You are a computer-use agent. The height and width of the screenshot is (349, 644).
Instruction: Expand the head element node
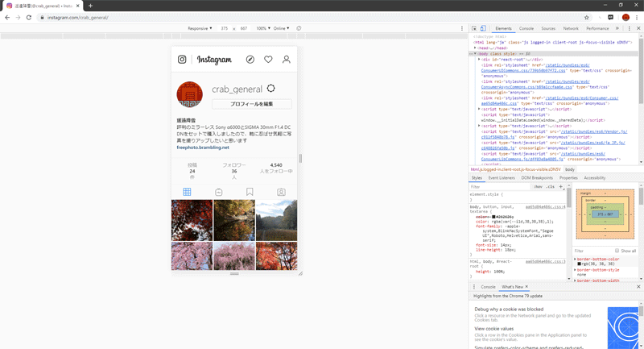point(475,48)
